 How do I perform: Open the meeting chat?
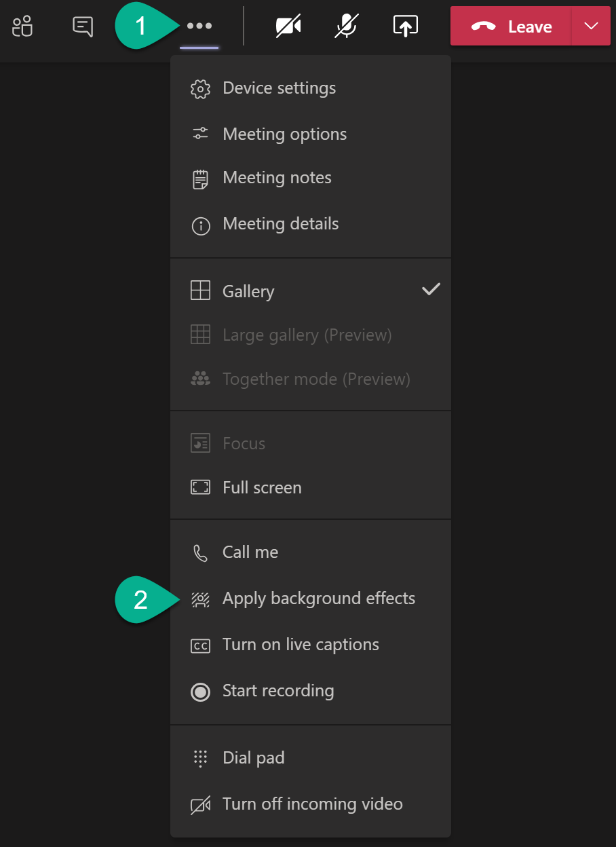(x=82, y=26)
